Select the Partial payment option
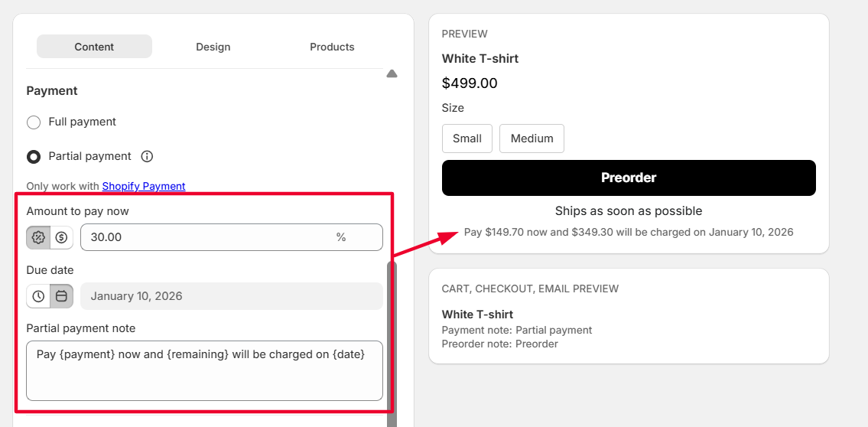This screenshot has height=427, width=868. 34,157
